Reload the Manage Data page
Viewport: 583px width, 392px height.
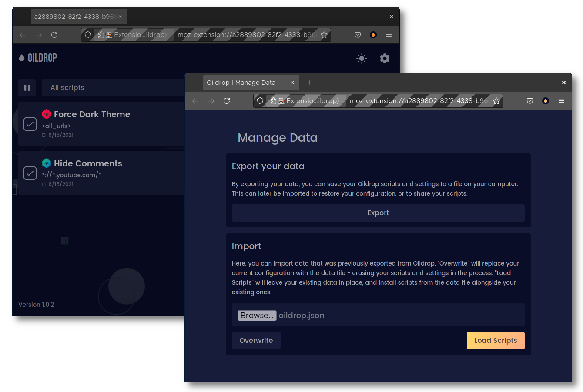[x=227, y=101]
